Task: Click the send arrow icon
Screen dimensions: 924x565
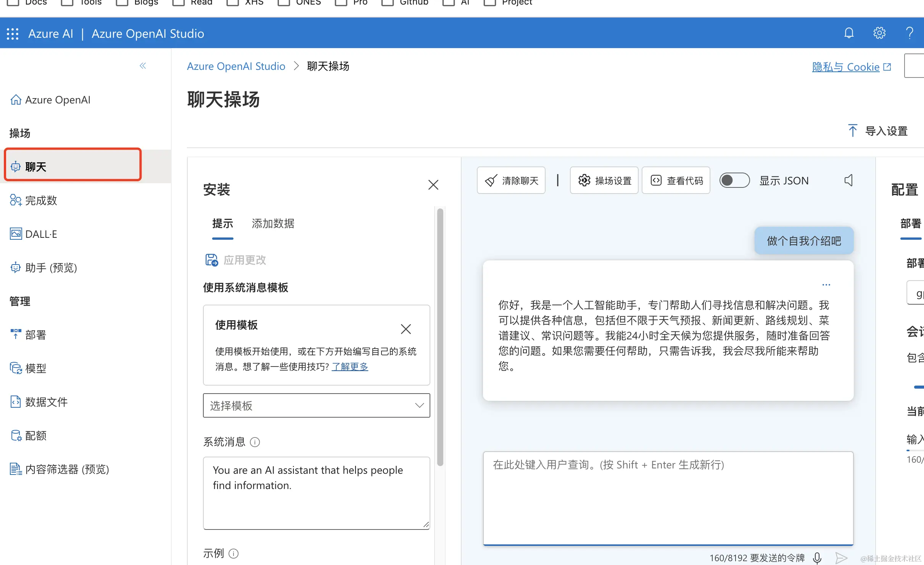Action: coord(841,558)
